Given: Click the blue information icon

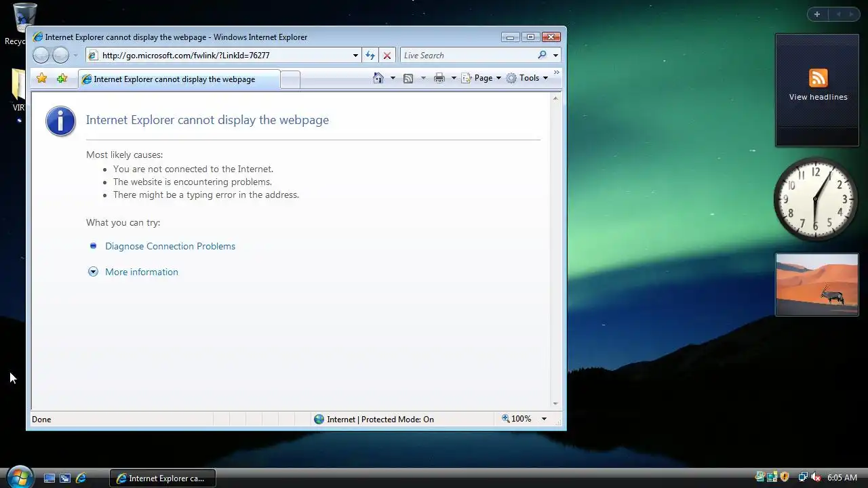Looking at the screenshot, I should click(60, 121).
